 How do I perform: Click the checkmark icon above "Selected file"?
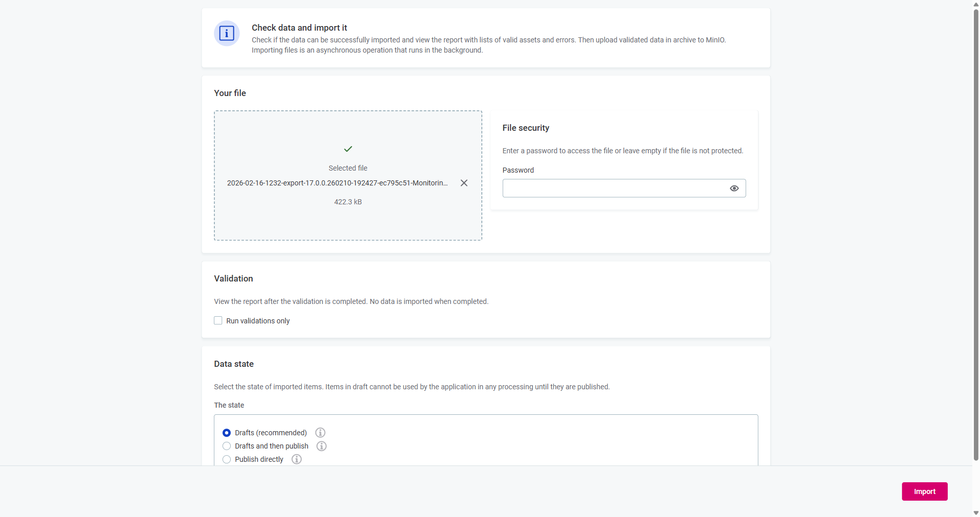(348, 149)
